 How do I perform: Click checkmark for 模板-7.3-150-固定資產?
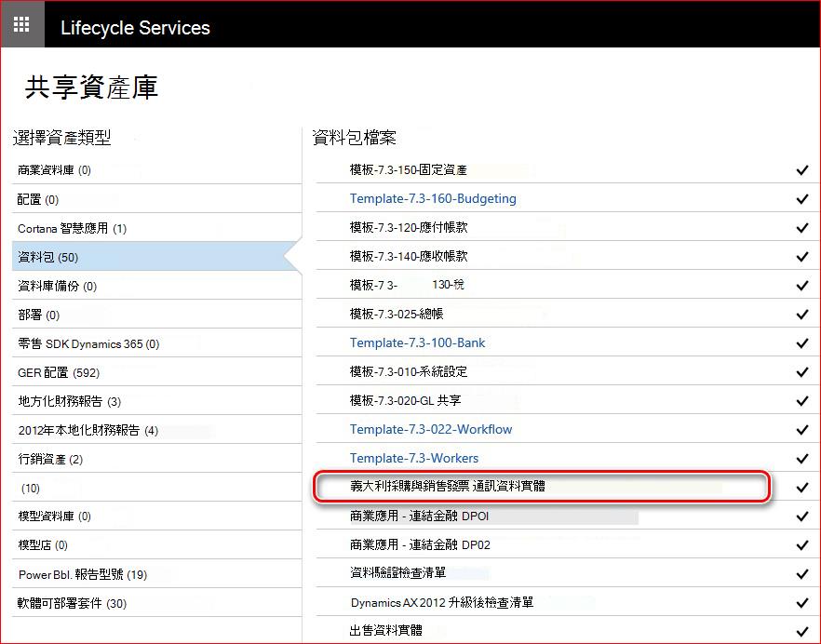[x=801, y=170]
